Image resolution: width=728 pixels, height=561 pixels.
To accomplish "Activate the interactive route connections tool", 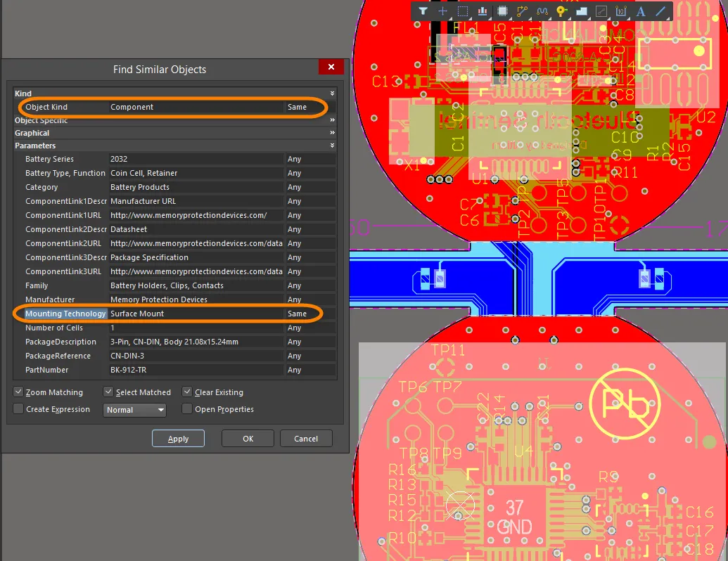I will pos(522,11).
